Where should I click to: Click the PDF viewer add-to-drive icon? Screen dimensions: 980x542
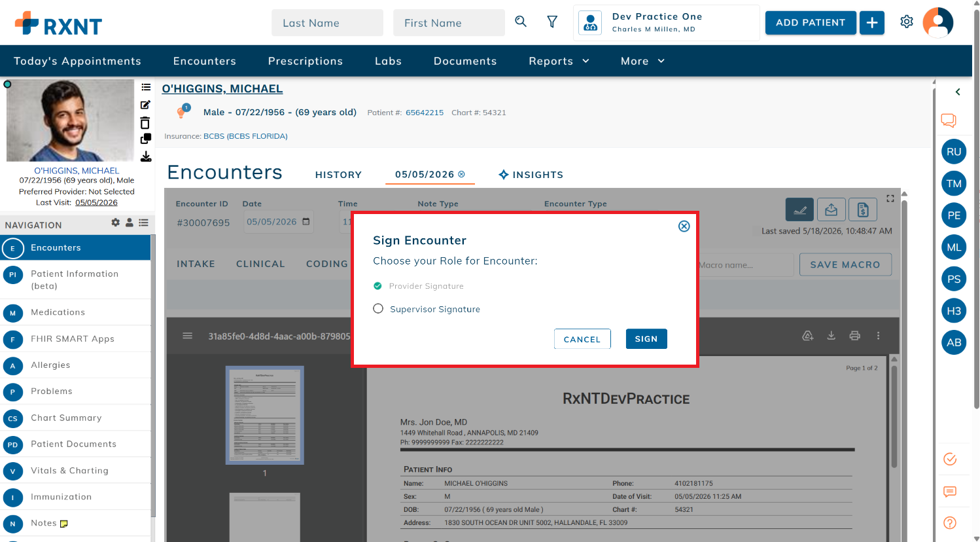(808, 336)
